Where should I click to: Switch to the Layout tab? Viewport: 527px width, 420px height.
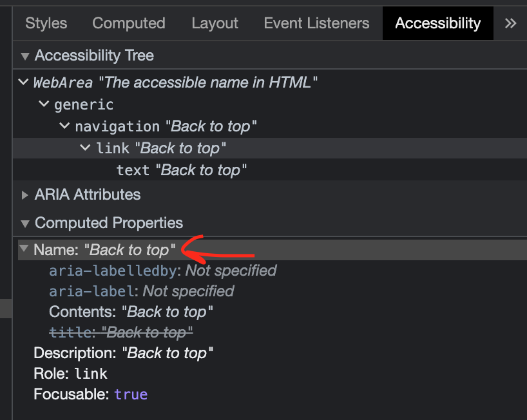click(215, 24)
